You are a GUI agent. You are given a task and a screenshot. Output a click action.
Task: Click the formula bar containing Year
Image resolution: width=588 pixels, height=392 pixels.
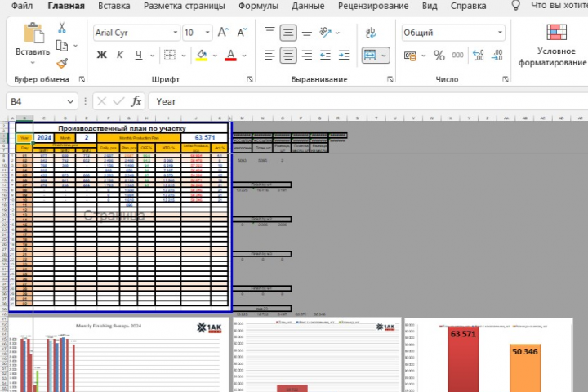(367, 101)
